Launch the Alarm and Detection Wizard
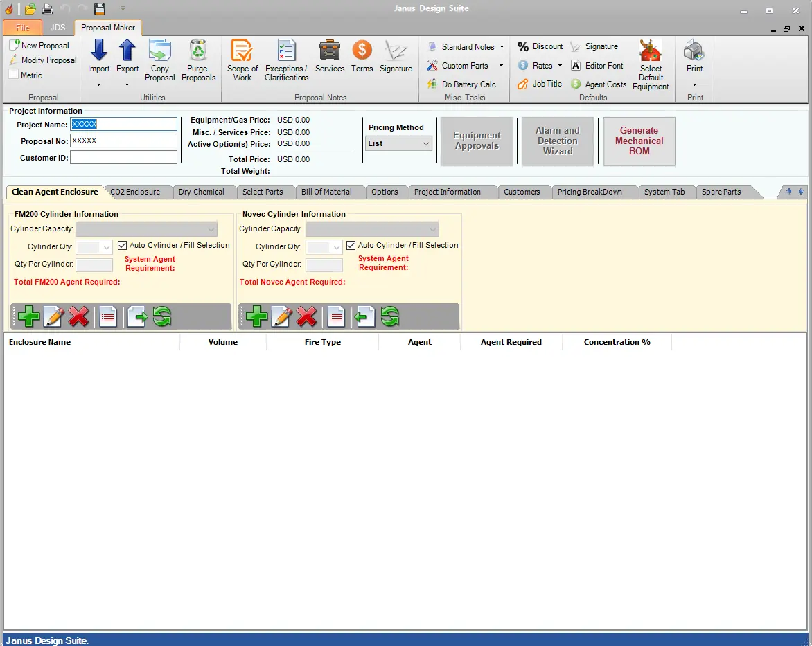This screenshot has height=646, width=812. [x=557, y=141]
